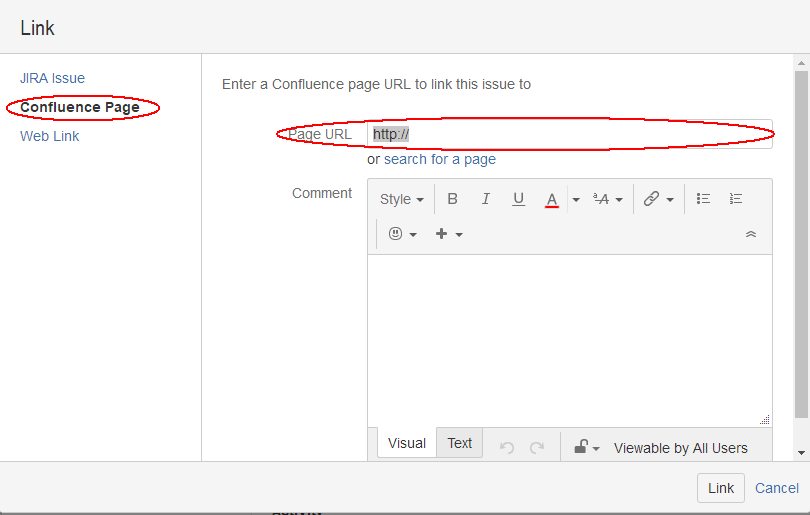Switch to Visual editor tab
The width and height of the screenshot is (810, 515).
[x=407, y=443]
